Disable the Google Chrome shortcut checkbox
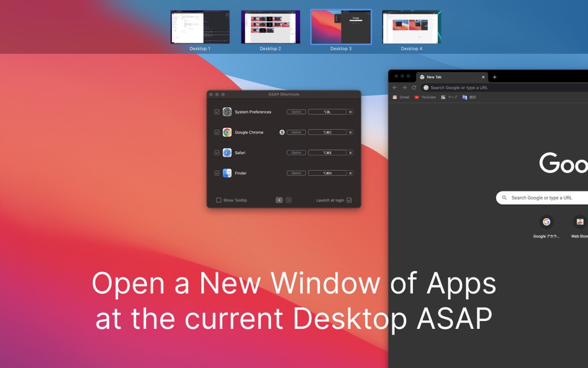Screen dimensions: 588x368 pos(217,132)
